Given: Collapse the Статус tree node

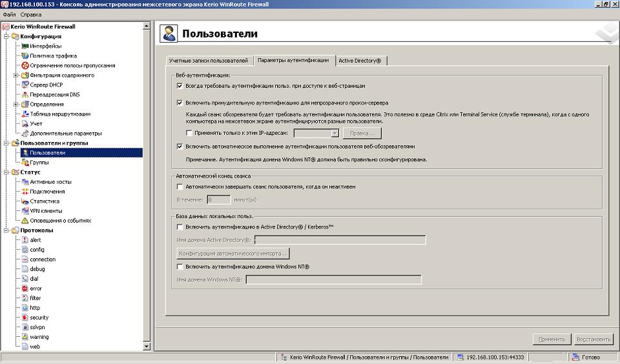Looking at the screenshot, I should (6, 172).
